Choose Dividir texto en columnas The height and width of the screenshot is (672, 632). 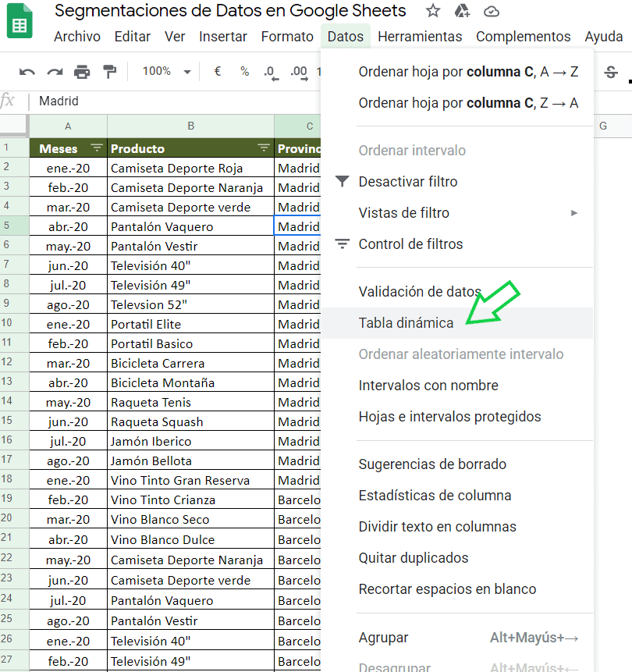tap(457, 527)
